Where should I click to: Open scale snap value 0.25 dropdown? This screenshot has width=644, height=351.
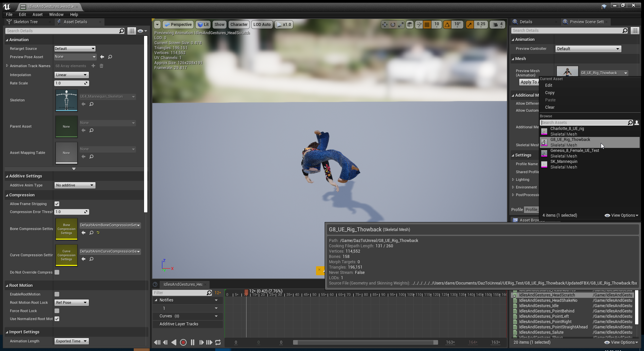click(x=481, y=25)
